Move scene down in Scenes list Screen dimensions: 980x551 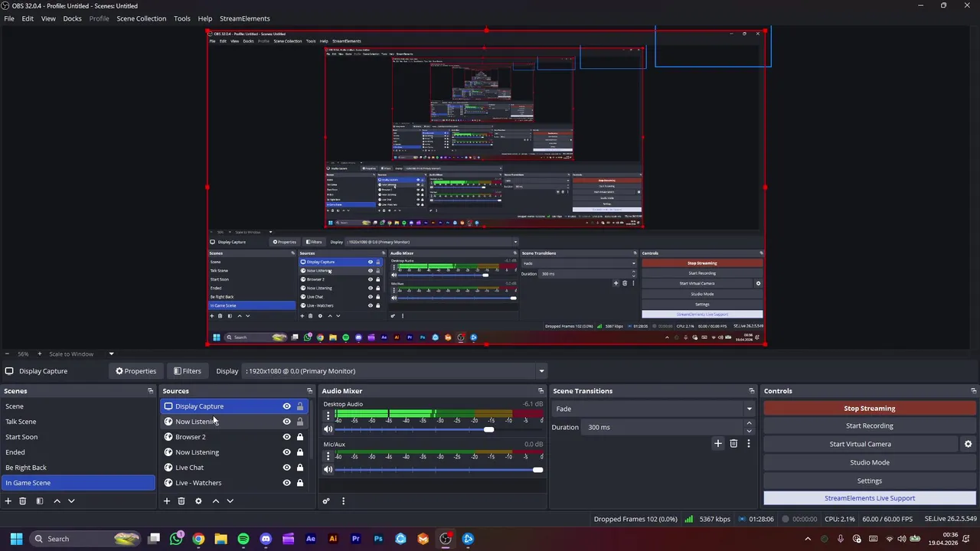click(71, 500)
